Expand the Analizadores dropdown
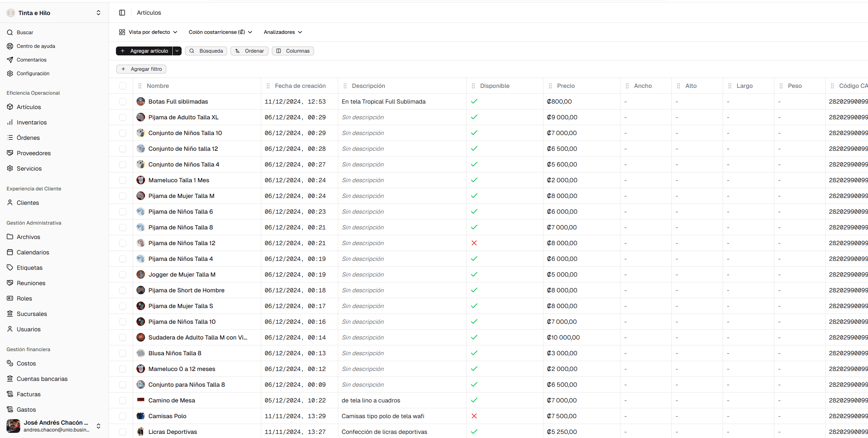Image resolution: width=868 pixels, height=438 pixels. [x=282, y=32]
